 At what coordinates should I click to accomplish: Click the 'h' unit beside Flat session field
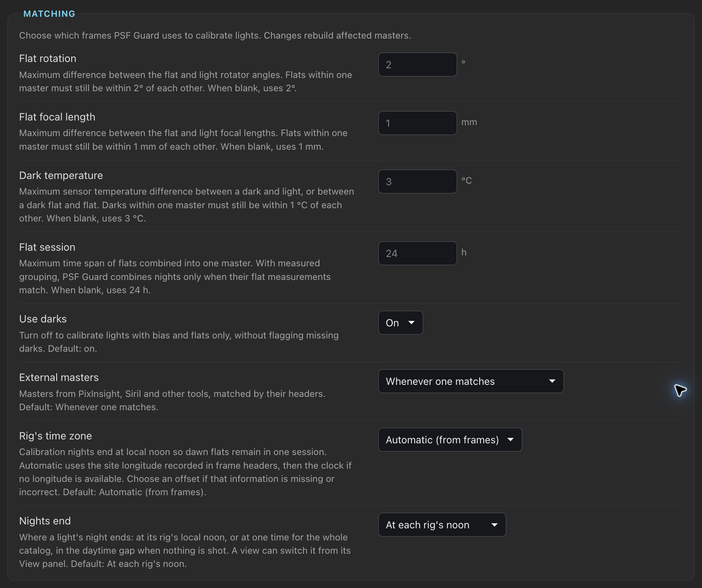[464, 252]
